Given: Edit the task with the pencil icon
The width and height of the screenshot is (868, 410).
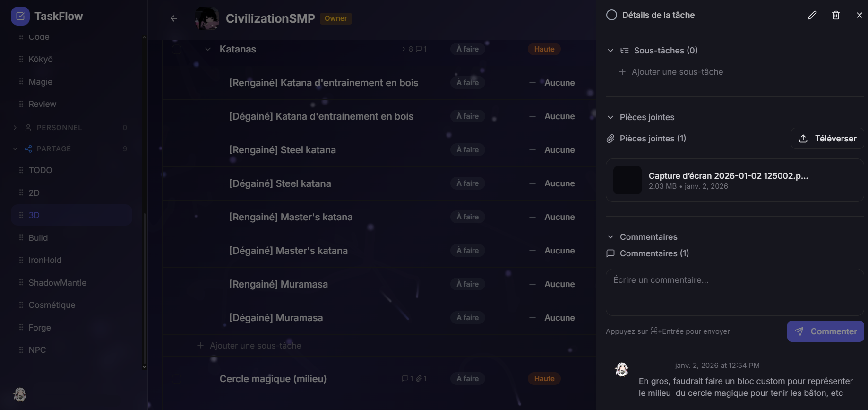Looking at the screenshot, I should coord(812,15).
